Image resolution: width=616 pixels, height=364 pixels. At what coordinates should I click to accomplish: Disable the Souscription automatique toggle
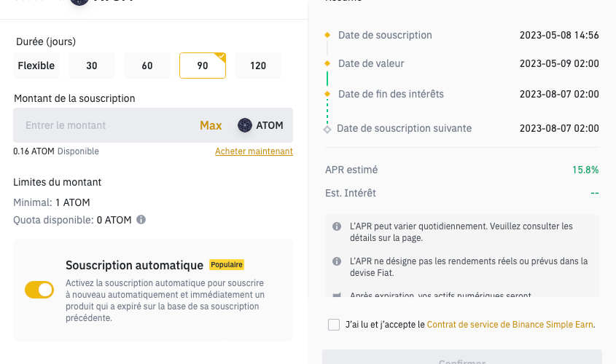[39, 290]
